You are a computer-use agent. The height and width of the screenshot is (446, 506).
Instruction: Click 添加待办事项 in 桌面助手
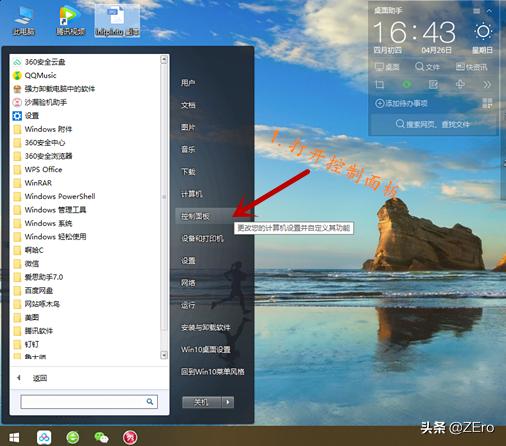401,103
